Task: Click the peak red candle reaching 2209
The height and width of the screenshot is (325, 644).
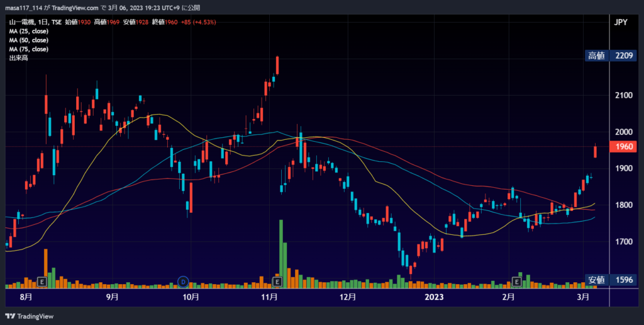Action: 277,66
